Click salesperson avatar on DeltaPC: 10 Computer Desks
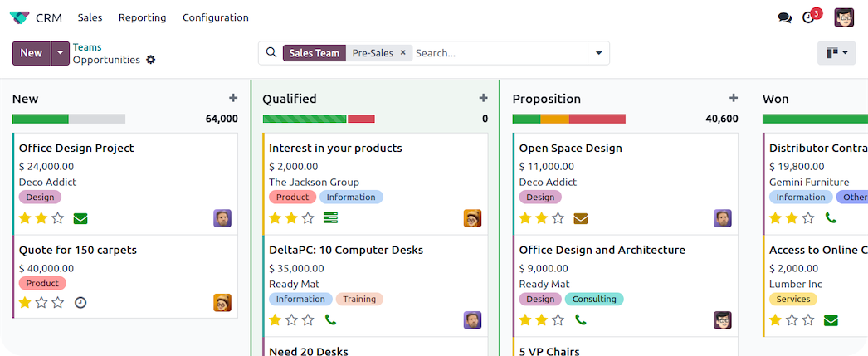This screenshot has width=868, height=356. (473, 320)
